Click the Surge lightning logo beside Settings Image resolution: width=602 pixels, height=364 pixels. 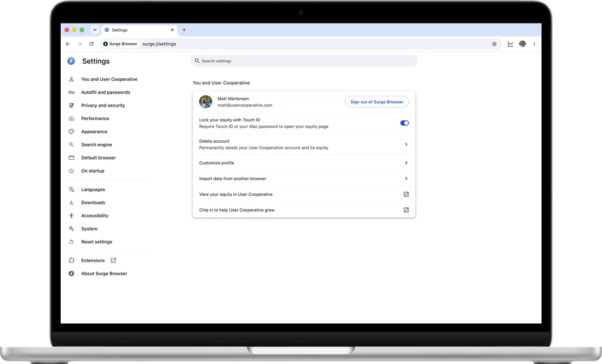click(x=71, y=61)
